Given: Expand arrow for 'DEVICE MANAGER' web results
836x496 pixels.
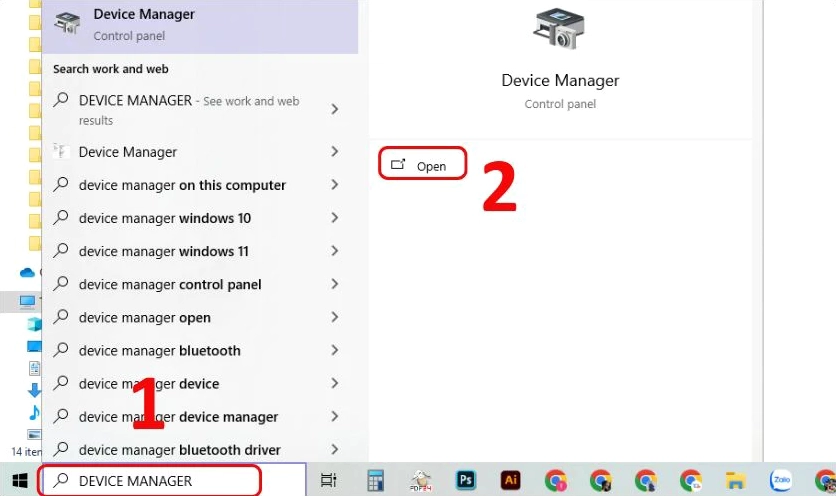Looking at the screenshot, I should (335, 109).
